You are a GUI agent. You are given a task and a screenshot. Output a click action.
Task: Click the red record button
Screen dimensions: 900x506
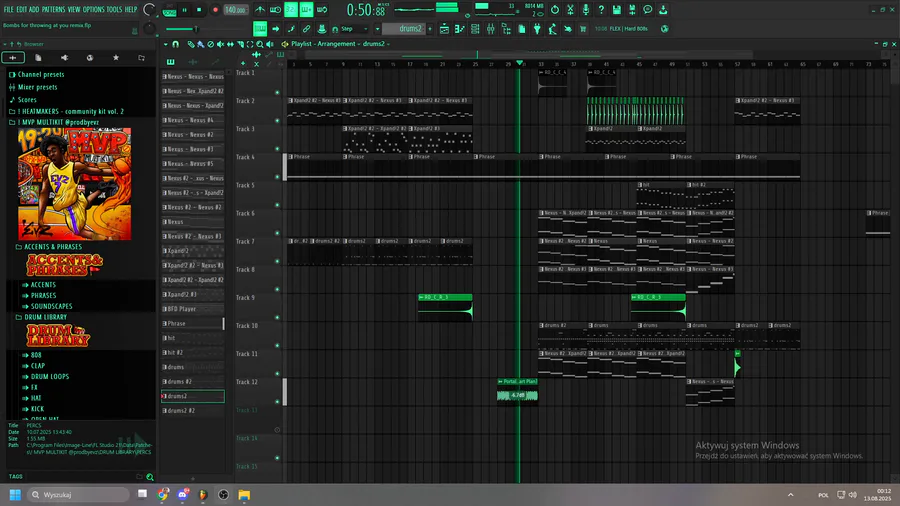[x=216, y=10]
